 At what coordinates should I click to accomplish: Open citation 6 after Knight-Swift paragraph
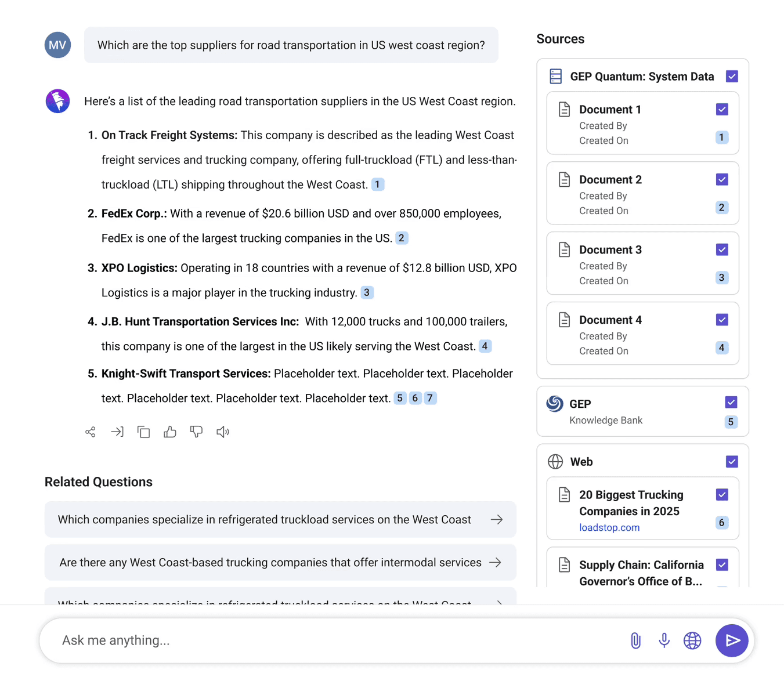point(415,398)
